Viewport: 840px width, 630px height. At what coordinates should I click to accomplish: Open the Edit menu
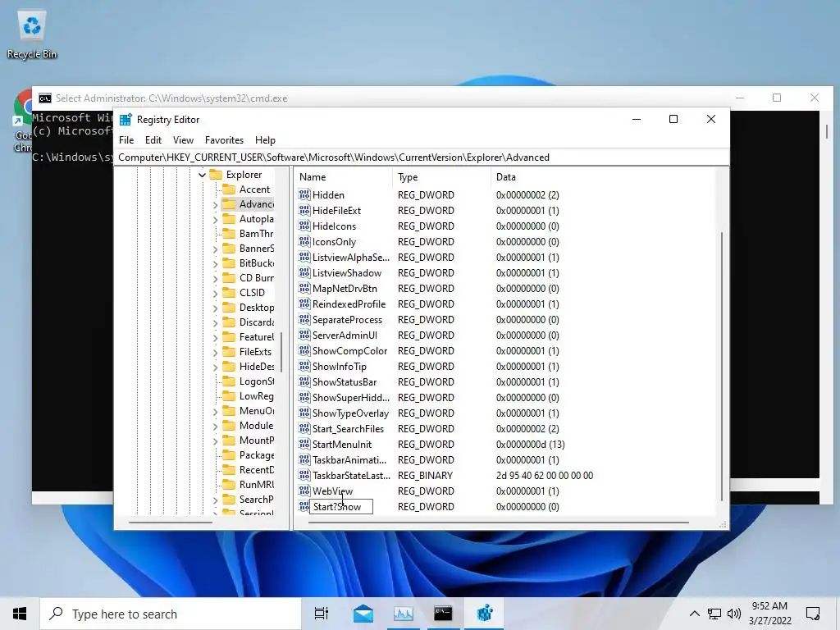point(153,139)
